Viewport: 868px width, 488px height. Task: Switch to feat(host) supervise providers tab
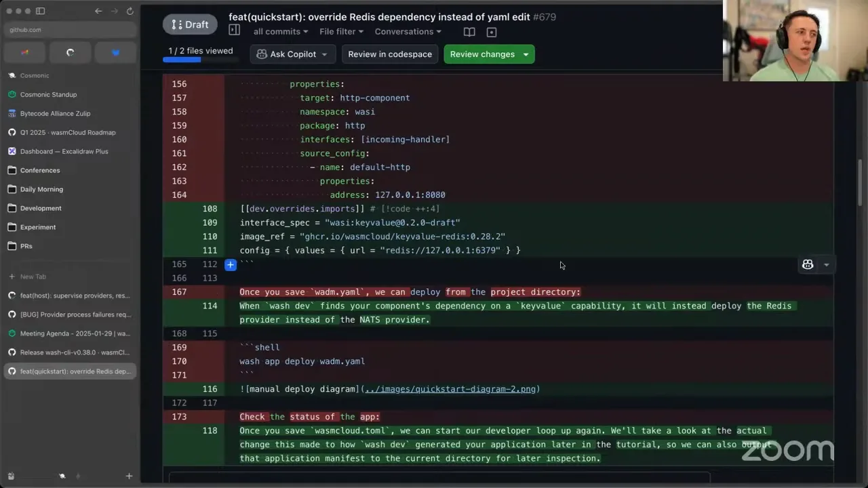(x=71, y=296)
